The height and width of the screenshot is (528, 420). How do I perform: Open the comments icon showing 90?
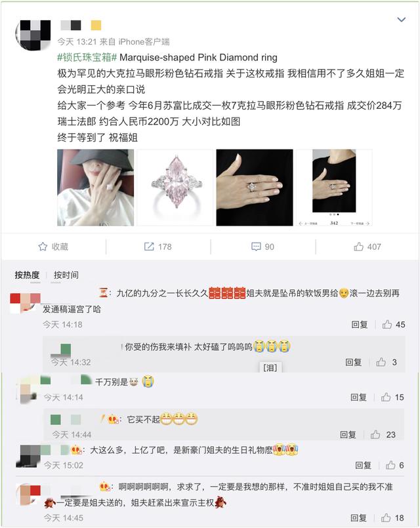256,247
